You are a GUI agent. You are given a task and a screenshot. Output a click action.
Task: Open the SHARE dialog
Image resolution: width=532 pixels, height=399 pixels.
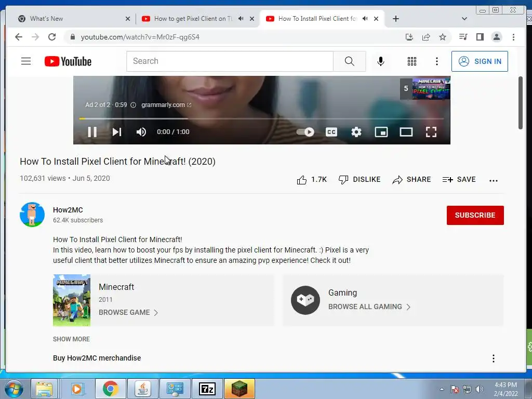coord(411,179)
